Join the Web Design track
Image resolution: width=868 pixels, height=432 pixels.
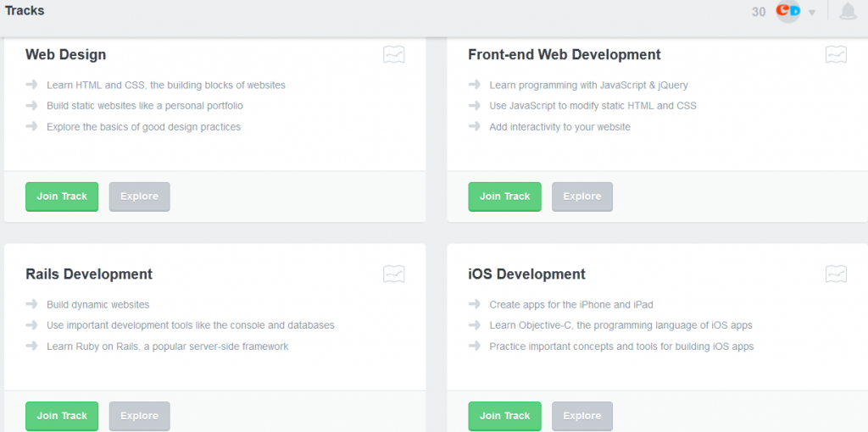(62, 197)
